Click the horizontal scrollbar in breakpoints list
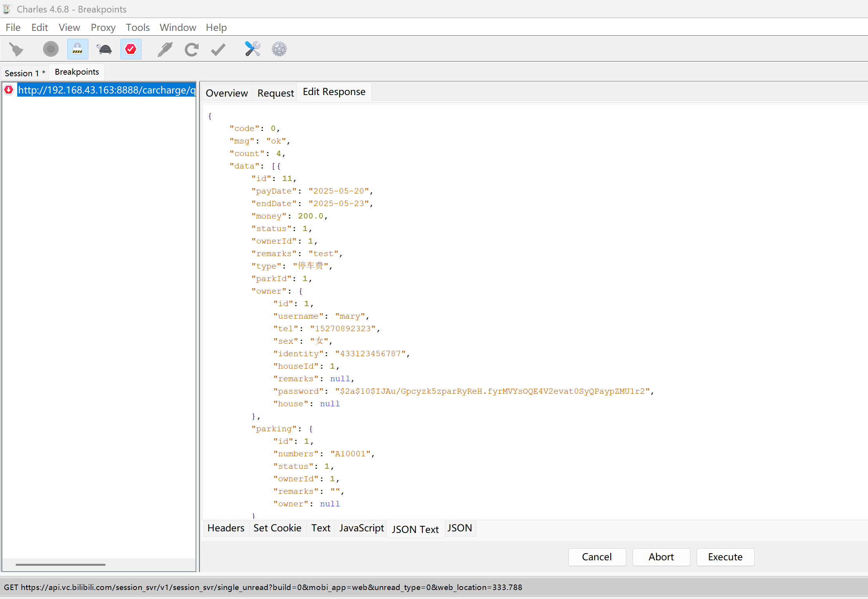 pos(61,564)
